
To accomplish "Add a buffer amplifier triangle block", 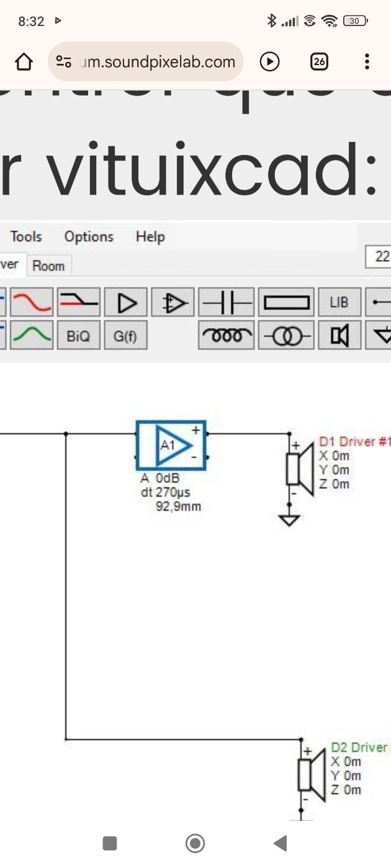I will [126, 303].
